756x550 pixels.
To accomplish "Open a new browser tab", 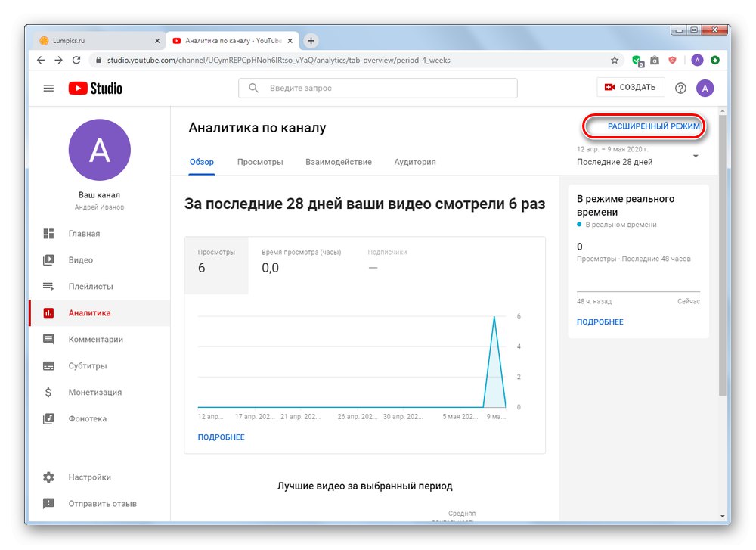I will (311, 41).
